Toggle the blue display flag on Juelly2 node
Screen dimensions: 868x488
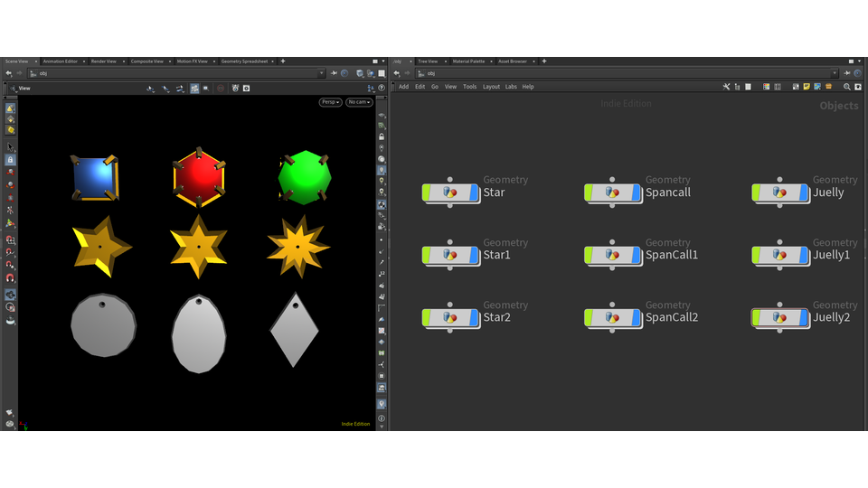803,317
